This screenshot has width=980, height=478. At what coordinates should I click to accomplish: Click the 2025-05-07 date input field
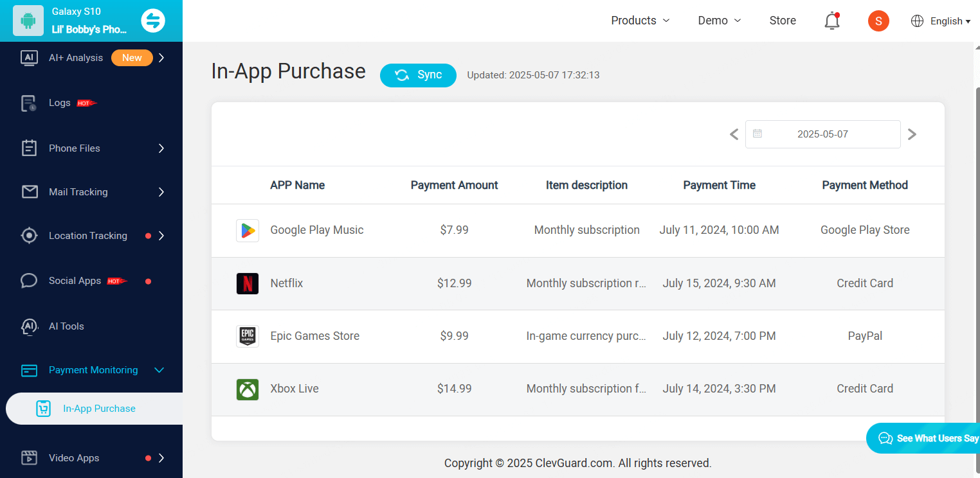click(x=822, y=134)
